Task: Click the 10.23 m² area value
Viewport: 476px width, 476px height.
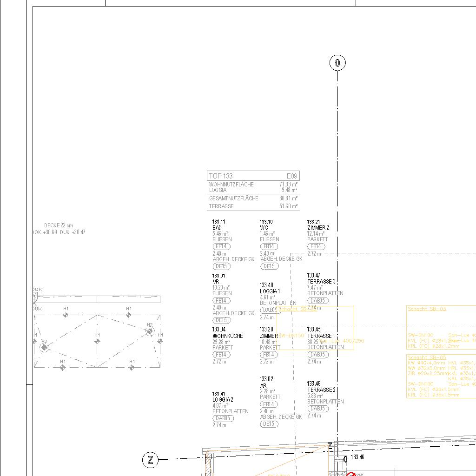Action: coord(221,287)
